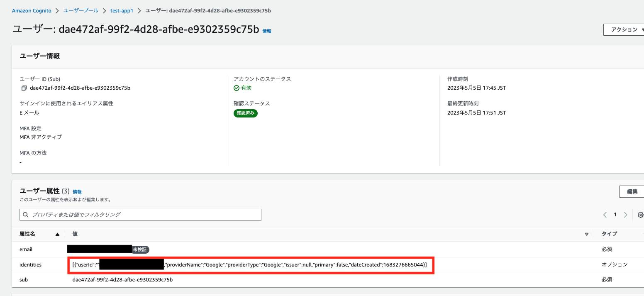
Task: Sort the value column descending arrow
Action: tap(586, 234)
